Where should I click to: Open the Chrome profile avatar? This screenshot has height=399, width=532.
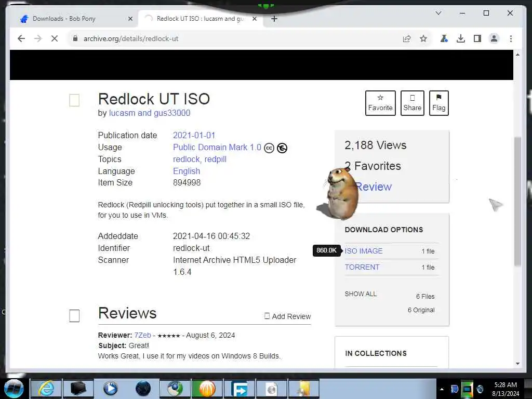click(x=494, y=38)
